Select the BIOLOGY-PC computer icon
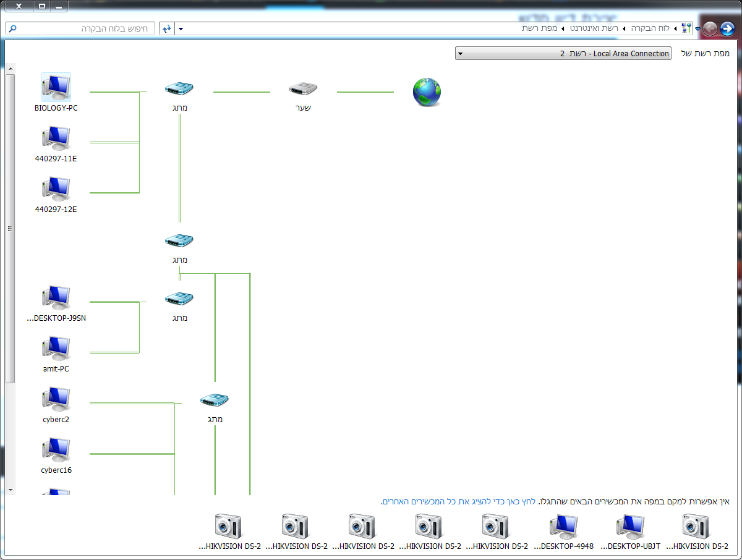742x560 pixels. pos(56,87)
